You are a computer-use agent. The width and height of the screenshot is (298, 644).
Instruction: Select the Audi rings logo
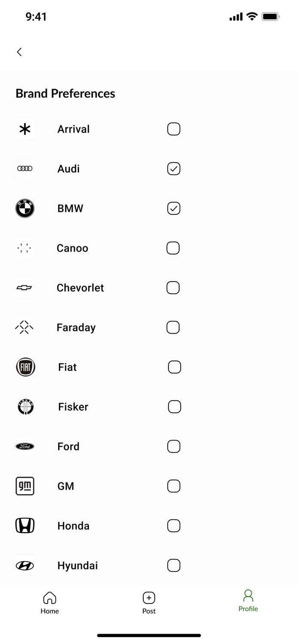tap(25, 168)
